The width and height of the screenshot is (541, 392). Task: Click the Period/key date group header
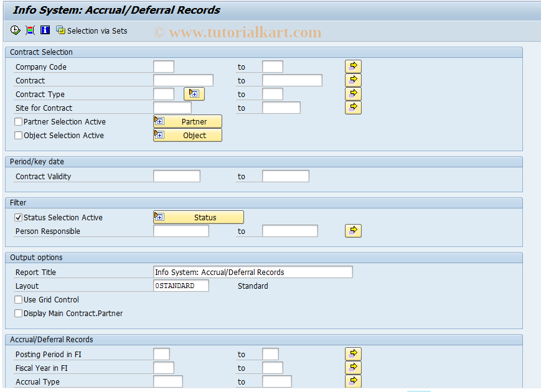264,162
